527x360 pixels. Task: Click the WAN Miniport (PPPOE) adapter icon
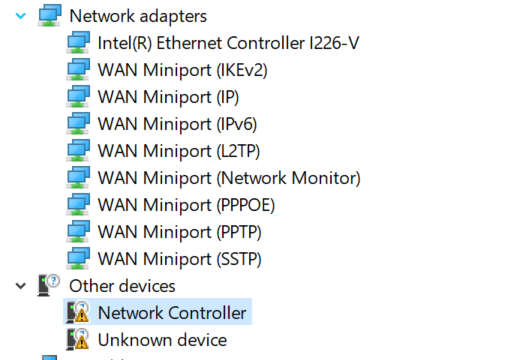[78, 205]
